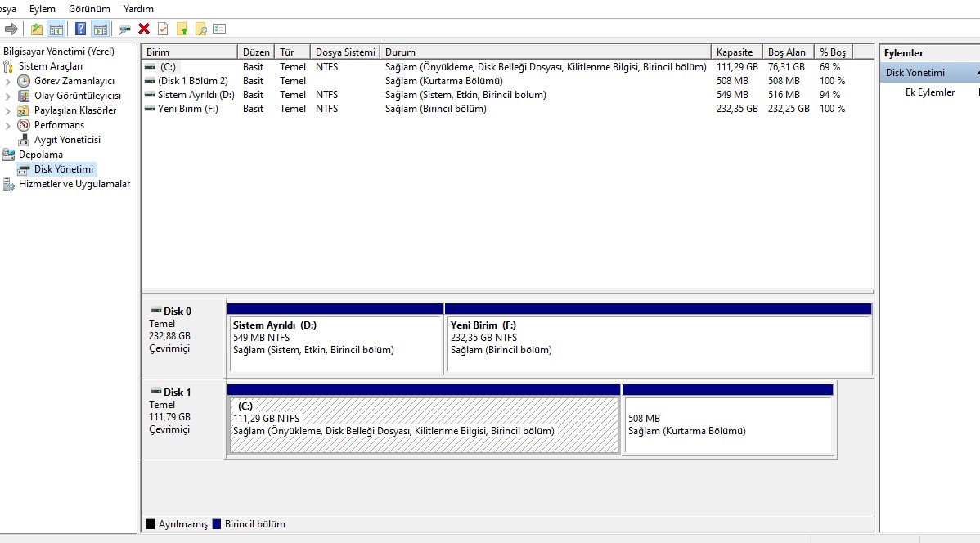Open the Görünüm menu
Image resolution: width=980 pixels, height=543 pixels.
(89, 8)
